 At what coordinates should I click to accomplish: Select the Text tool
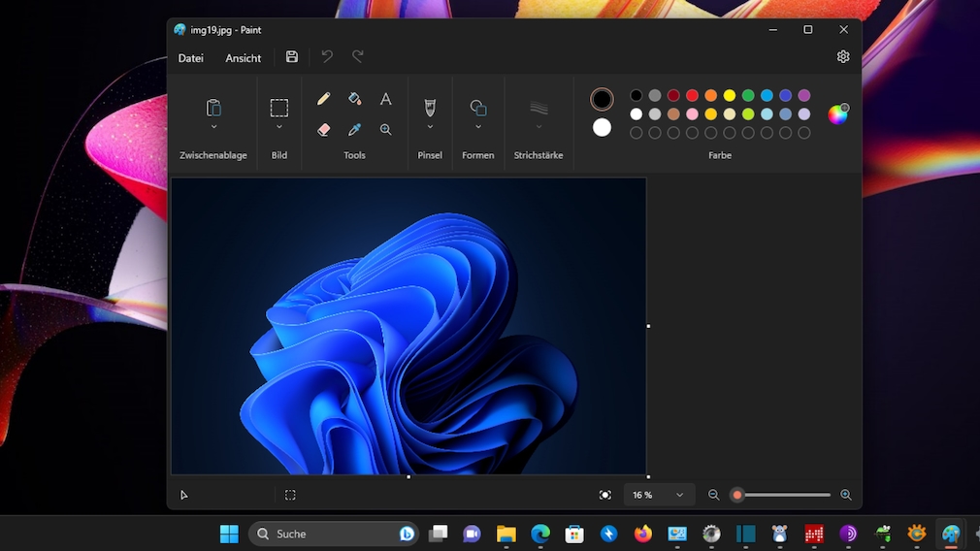pyautogui.click(x=385, y=99)
